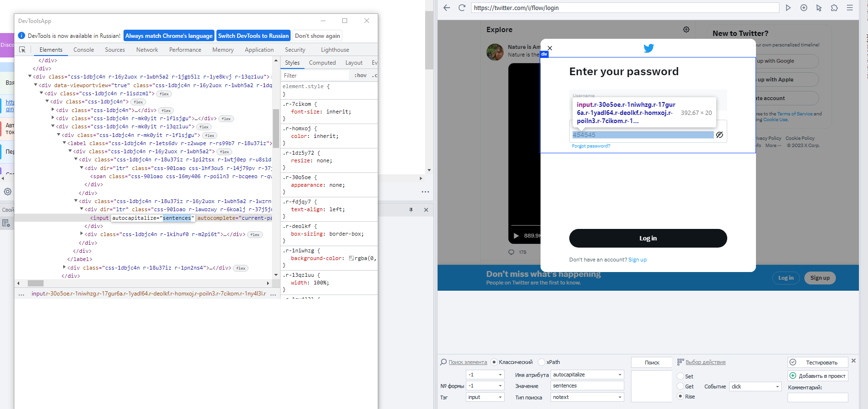Click the breadcrumb ellipsis left of input path
Screen dimensions: 868x409
pyautogui.click(x=22, y=294)
